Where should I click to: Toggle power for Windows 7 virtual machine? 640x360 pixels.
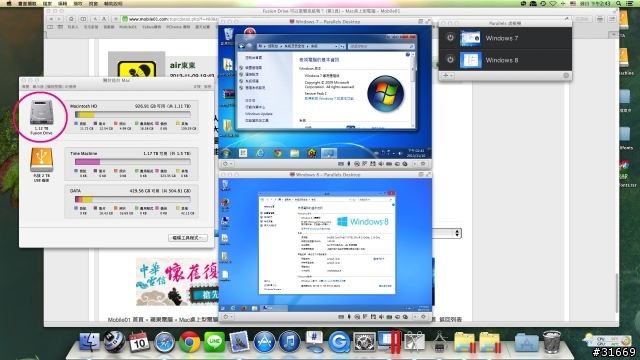[x=450, y=38]
